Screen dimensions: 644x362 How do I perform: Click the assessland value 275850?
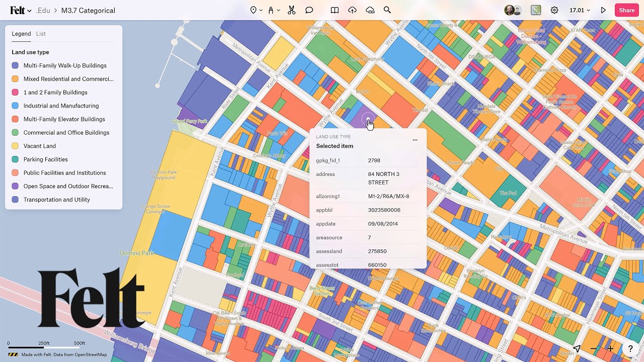point(377,251)
